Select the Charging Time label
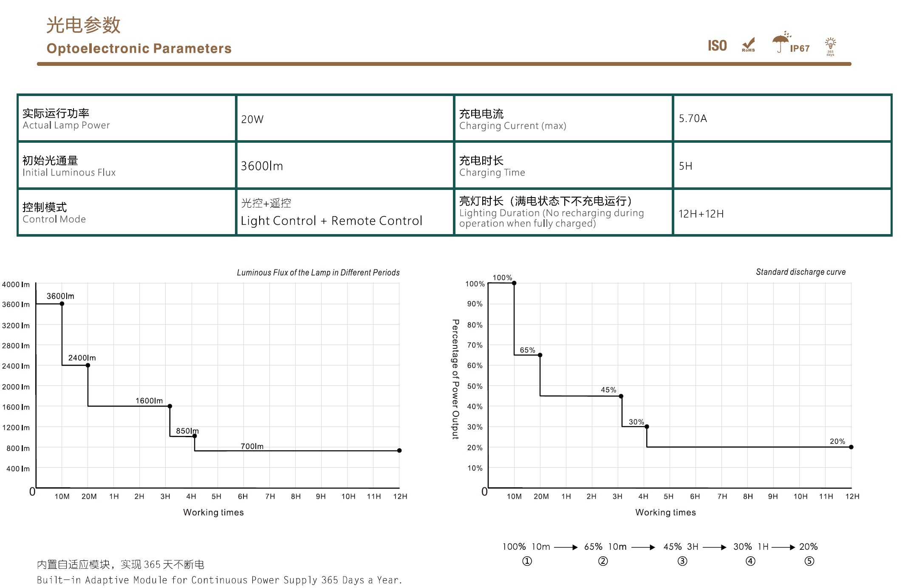The width and height of the screenshot is (905, 588). pyautogui.click(x=492, y=172)
